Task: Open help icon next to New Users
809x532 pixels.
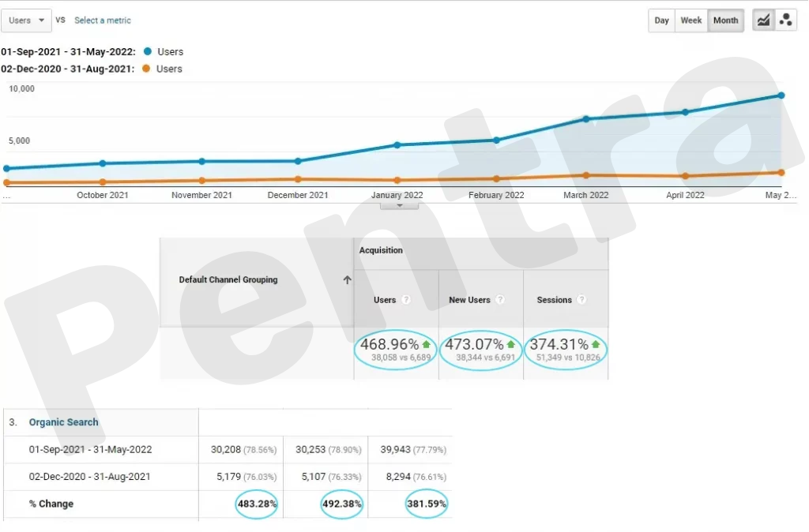Action: (500, 300)
